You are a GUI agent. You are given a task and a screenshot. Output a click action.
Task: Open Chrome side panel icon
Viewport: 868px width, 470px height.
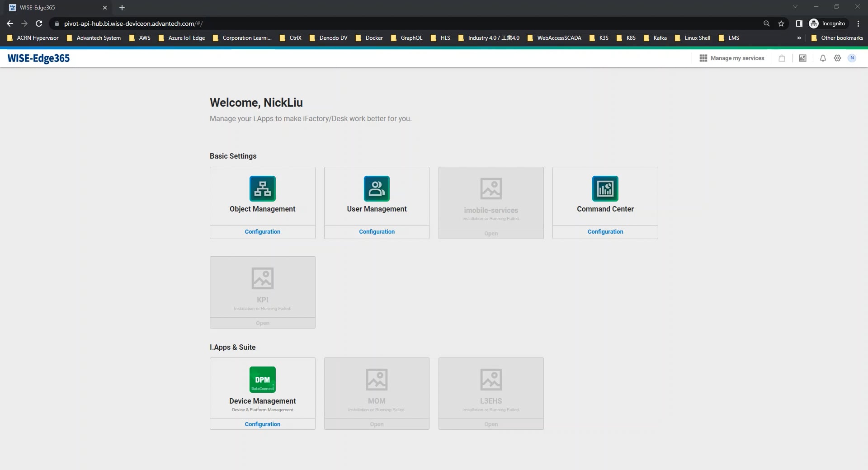pos(799,23)
